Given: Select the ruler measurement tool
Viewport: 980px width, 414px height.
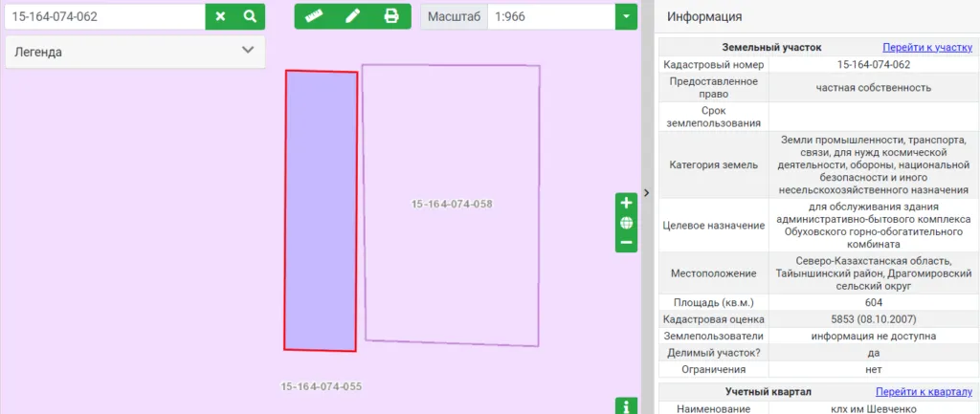Looking at the screenshot, I should [313, 16].
